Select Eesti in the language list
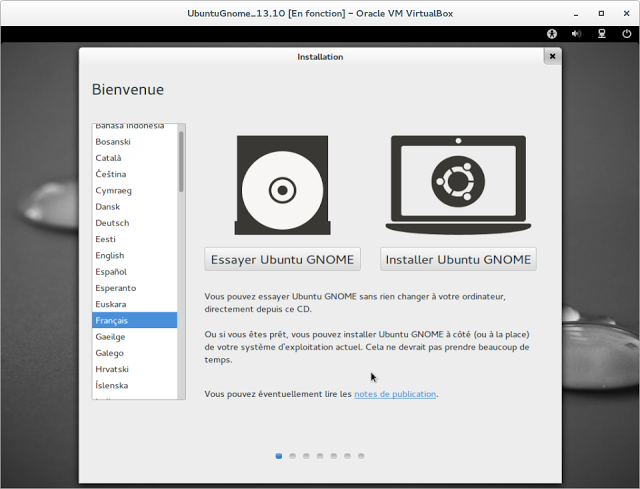 (135, 239)
